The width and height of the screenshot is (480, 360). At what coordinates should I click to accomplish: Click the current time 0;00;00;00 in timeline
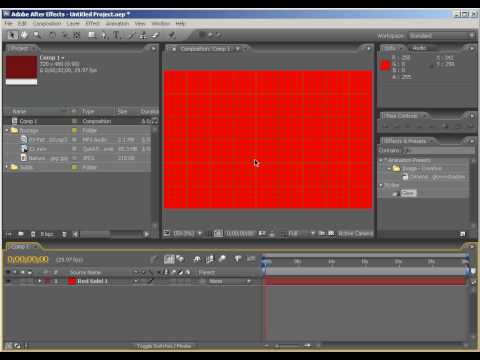coord(28,259)
